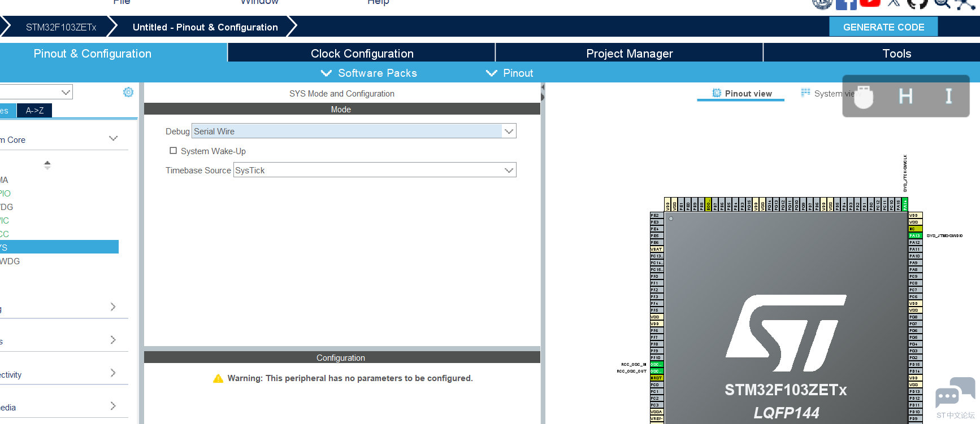This screenshot has width=980, height=424.
Task: Open the X (Twitter) link icon
Action: coord(894,3)
